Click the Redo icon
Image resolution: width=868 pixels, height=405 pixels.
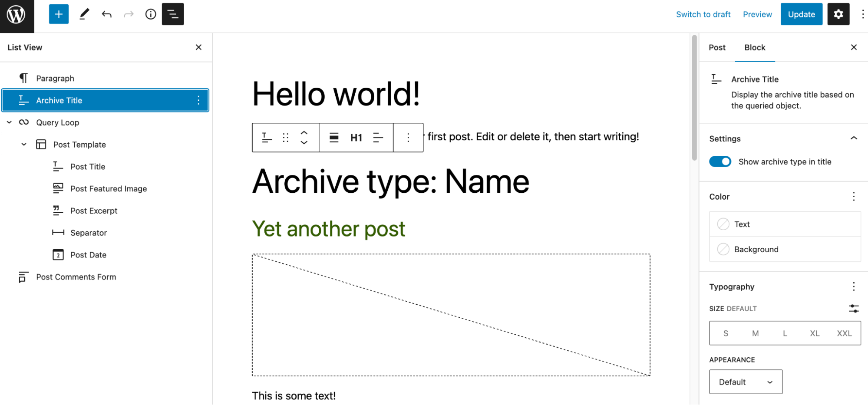129,14
